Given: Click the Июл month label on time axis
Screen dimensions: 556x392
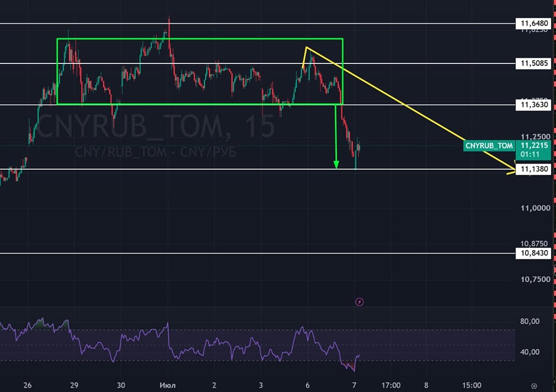Looking at the screenshot, I should click(168, 385).
